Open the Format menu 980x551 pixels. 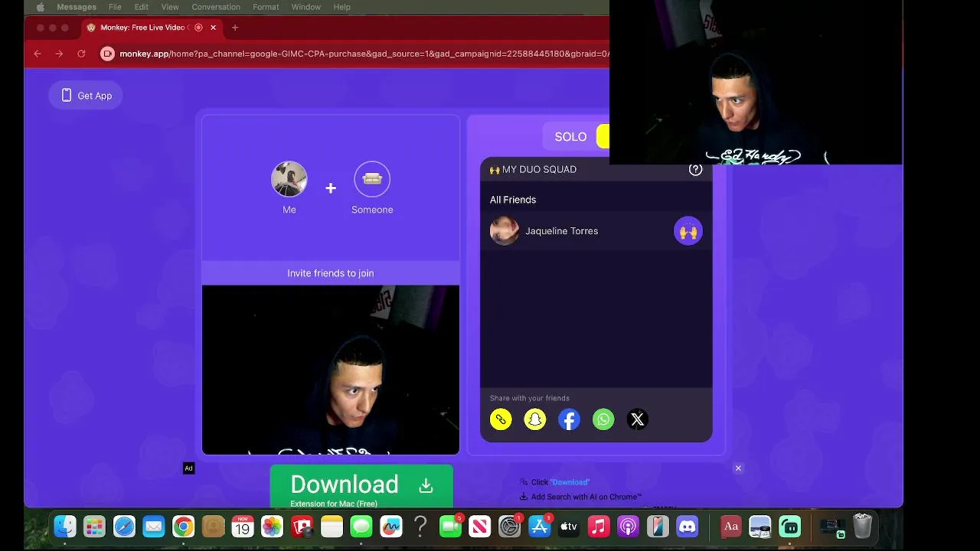pos(266,7)
